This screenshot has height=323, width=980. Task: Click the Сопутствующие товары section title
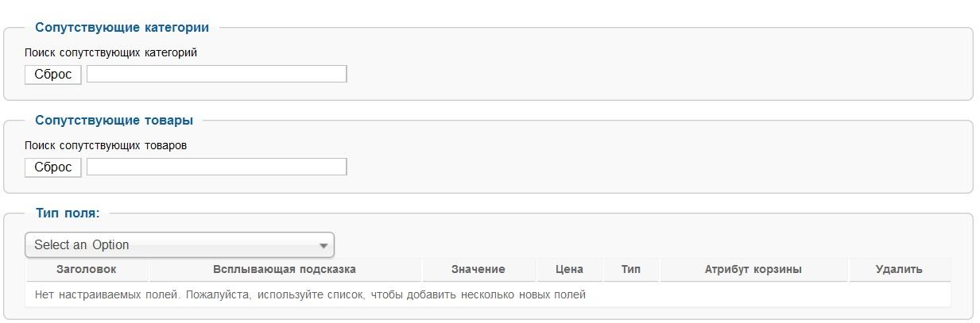pos(114,121)
